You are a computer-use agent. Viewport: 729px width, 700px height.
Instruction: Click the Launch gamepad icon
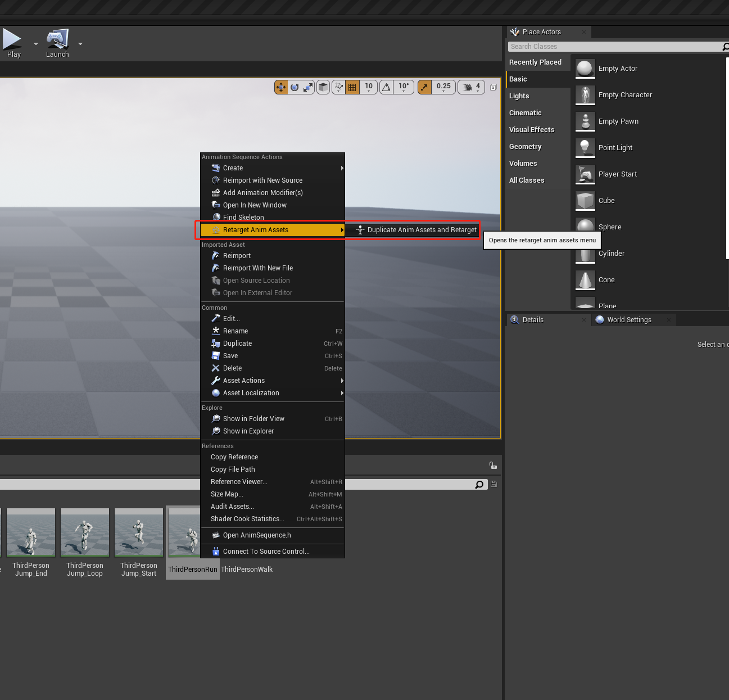point(57,39)
